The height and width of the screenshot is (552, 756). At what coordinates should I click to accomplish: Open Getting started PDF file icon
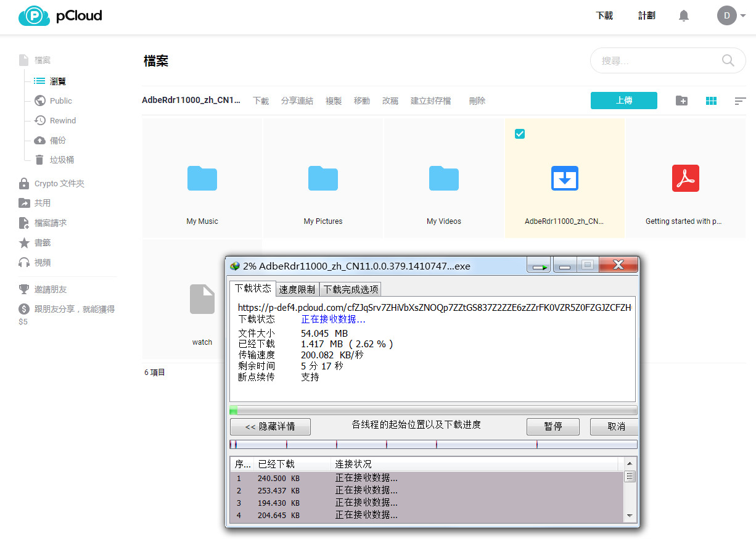point(686,178)
